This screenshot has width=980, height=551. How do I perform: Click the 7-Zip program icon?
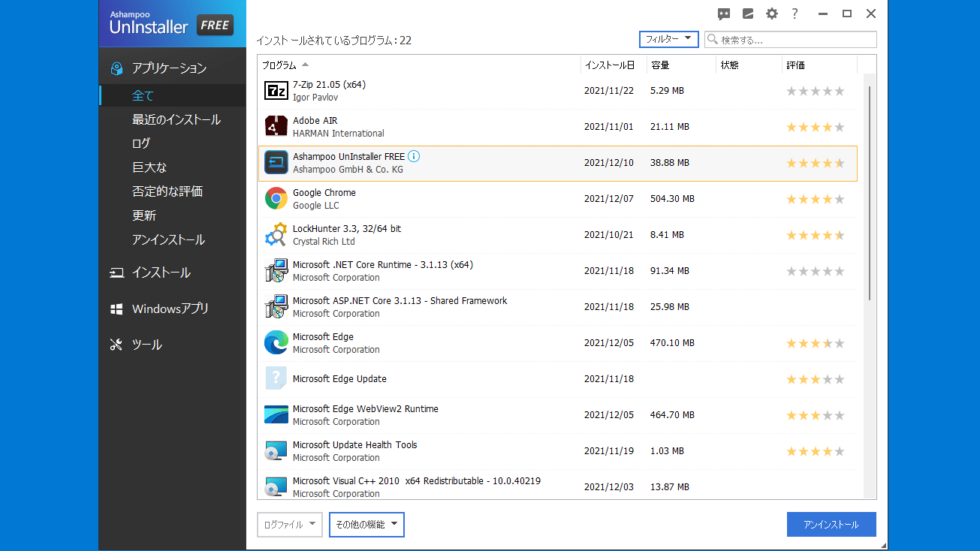(x=276, y=91)
